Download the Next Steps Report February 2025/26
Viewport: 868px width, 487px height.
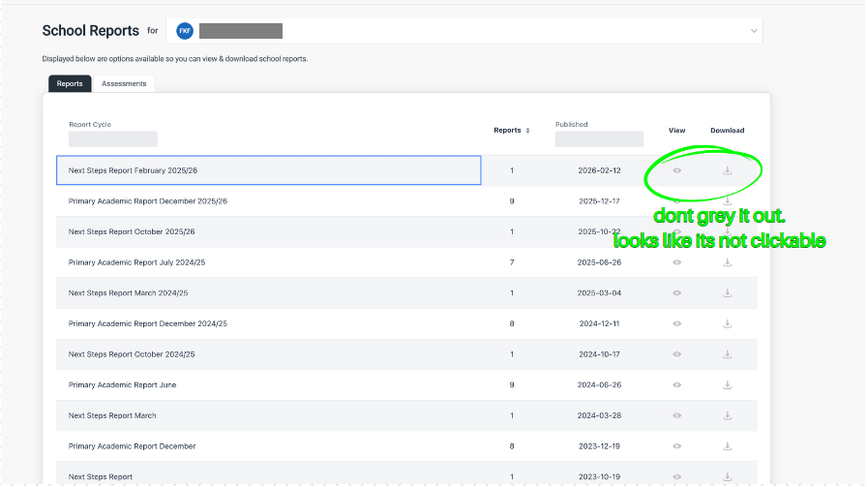coord(727,170)
